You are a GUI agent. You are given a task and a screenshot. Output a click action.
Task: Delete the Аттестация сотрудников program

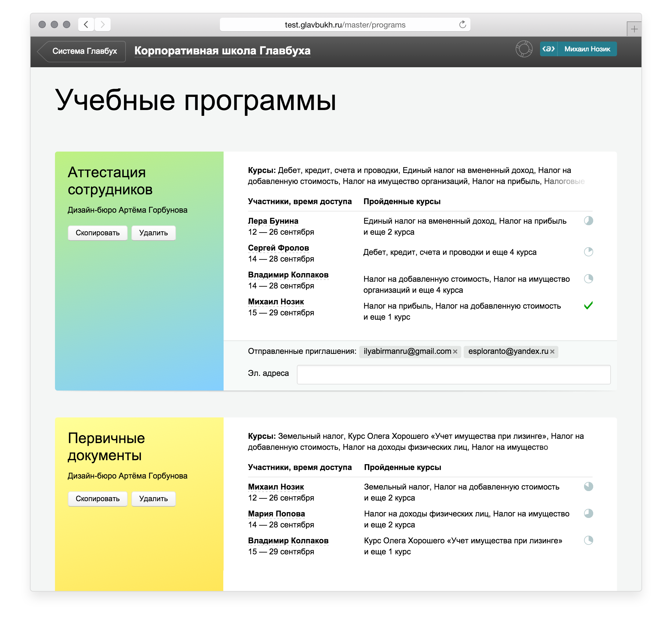coord(153,233)
